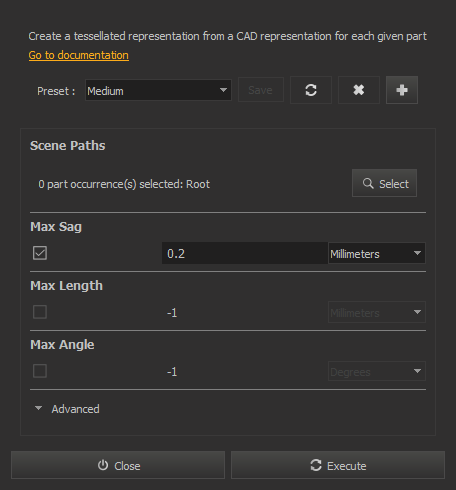
Task: Click the magnifier icon on the Select button
Action: click(368, 183)
